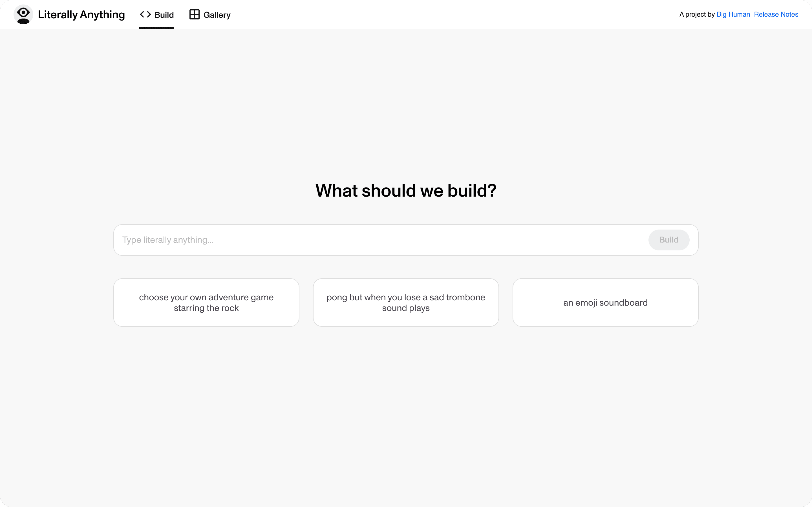Visit the Big Human link
This screenshot has height=507, width=812.
733,14
